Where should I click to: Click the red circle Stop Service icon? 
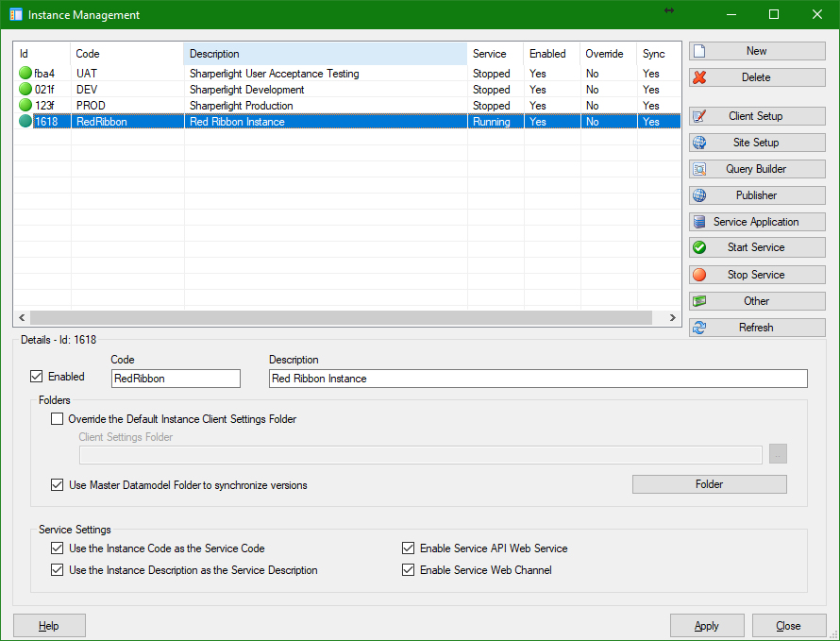[699, 275]
